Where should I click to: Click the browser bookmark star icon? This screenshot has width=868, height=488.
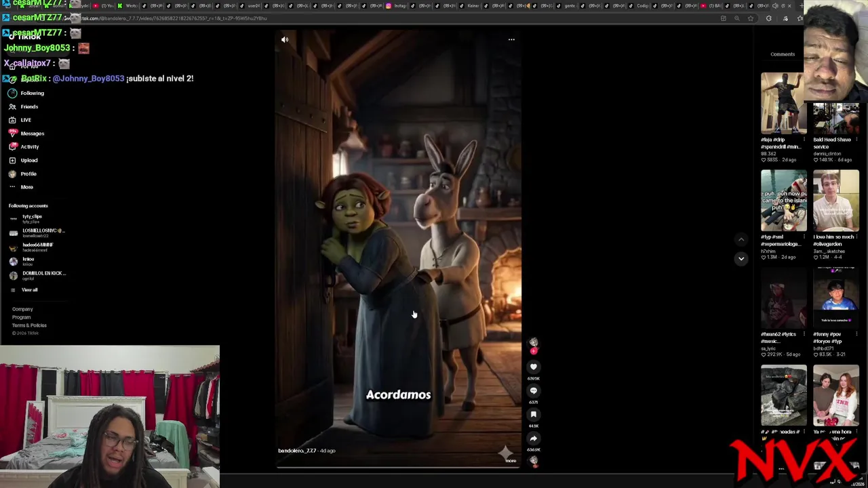click(751, 18)
